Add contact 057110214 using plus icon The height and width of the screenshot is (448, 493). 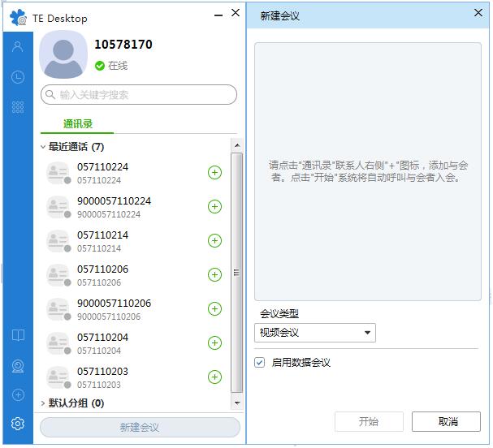pos(214,240)
